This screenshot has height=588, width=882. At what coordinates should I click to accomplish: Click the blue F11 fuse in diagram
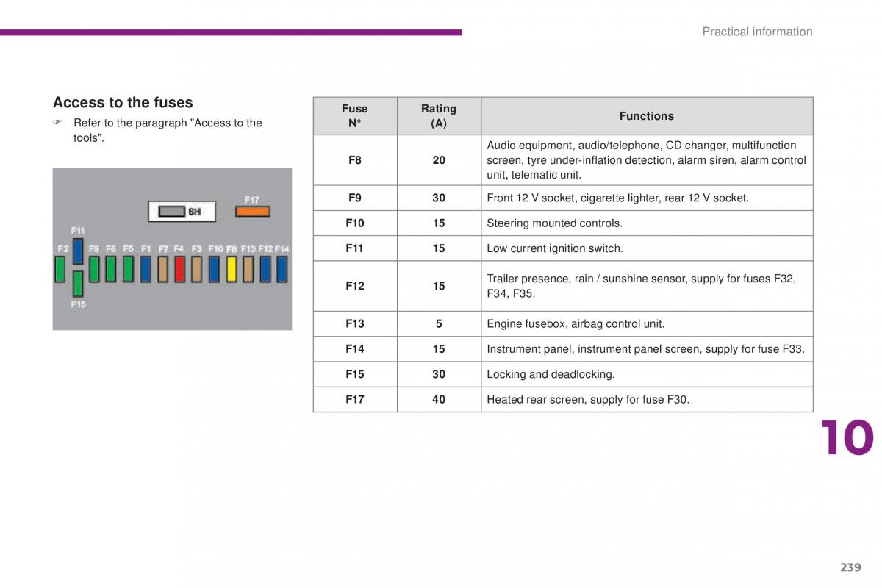tap(78, 251)
